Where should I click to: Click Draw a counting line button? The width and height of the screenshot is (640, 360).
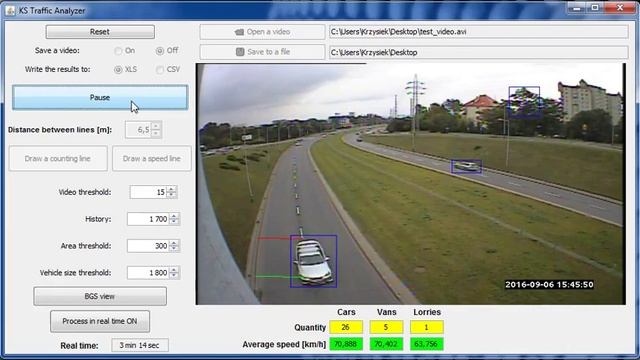point(58,158)
